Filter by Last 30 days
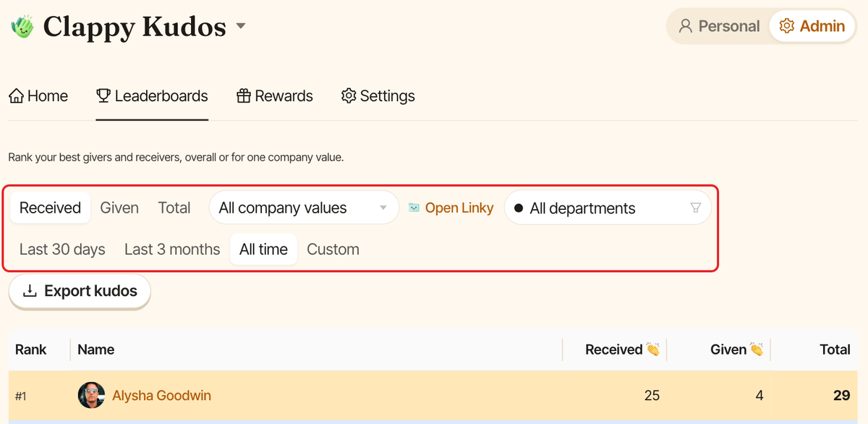868x424 pixels. 62,250
